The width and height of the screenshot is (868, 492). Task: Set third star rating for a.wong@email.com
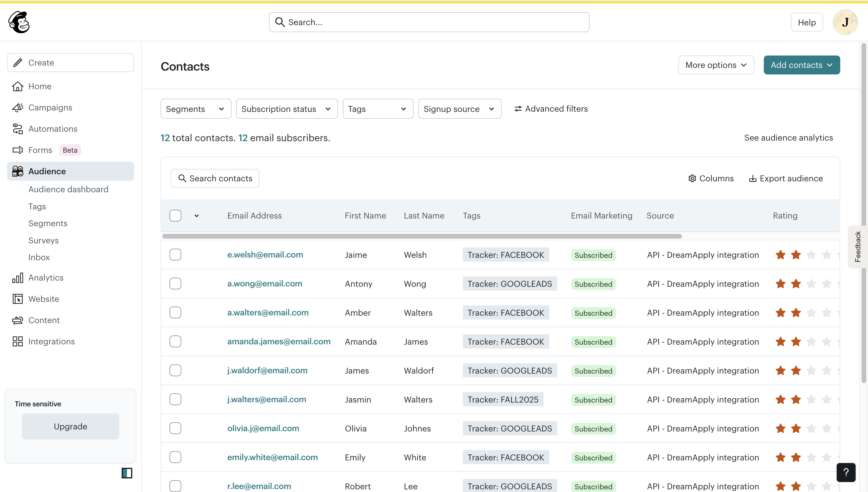pyautogui.click(x=811, y=284)
